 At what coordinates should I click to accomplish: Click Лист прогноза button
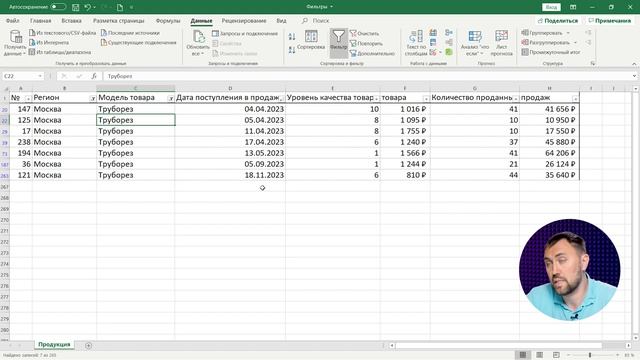pos(501,43)
